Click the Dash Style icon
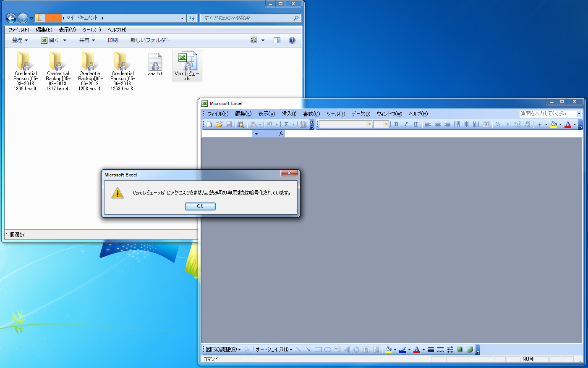588x368 pixels. click(x=440, y=350)
